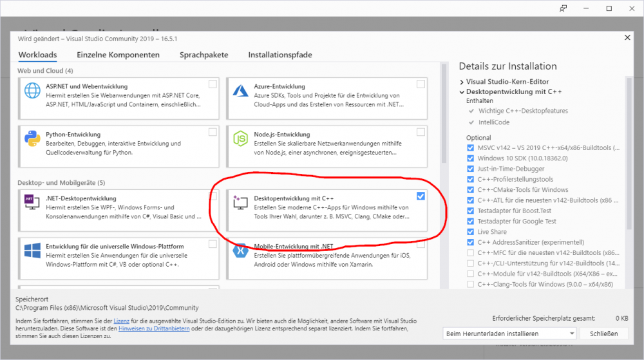Check C++-MFC für v142-Buildtools
The width and height of the screenshot is (644, 360).
point(470,253)
